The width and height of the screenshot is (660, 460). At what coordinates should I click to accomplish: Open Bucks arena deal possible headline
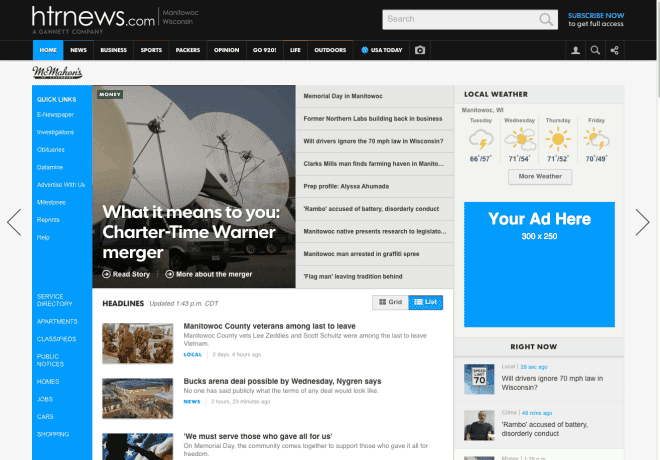282,381
